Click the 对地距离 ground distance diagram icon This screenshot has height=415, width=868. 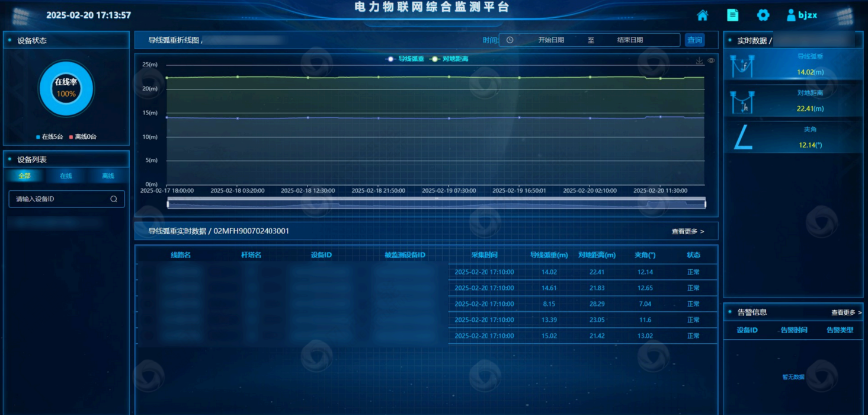pos(742,102)
